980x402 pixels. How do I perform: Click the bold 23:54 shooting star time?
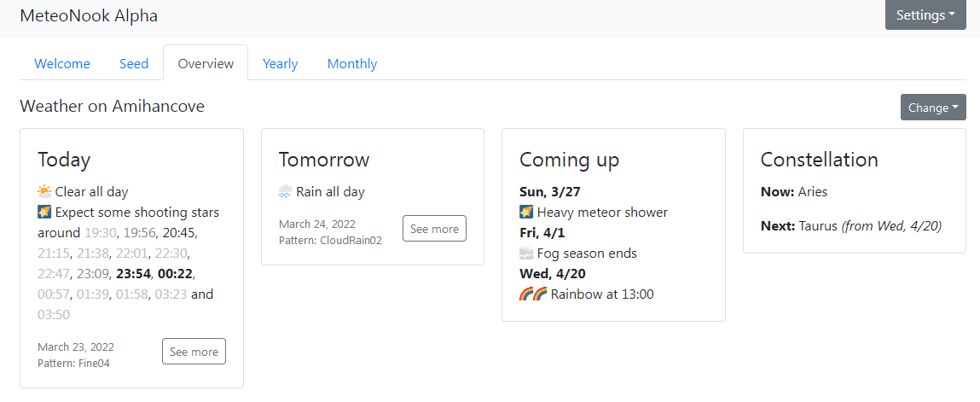[132, 273]
